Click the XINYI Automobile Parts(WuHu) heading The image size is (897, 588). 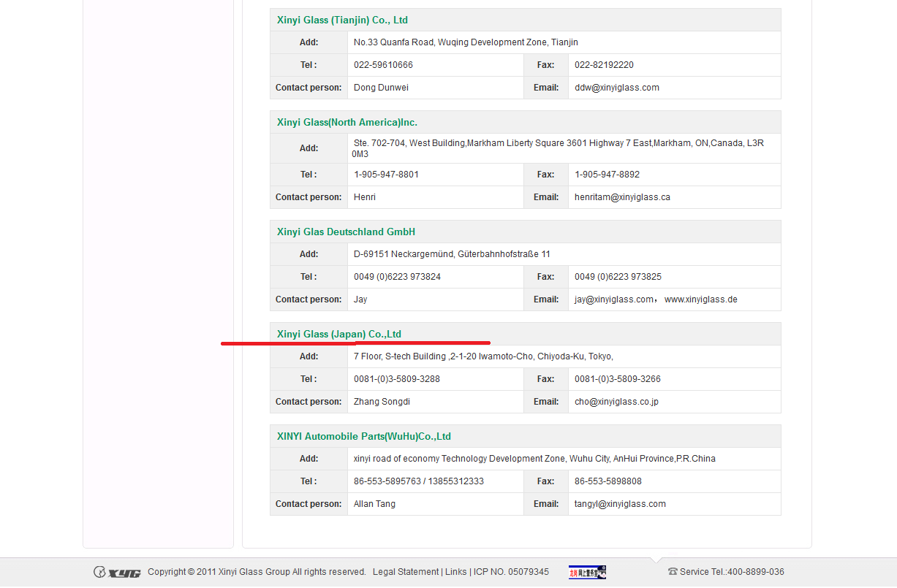[x=364, y=436]
